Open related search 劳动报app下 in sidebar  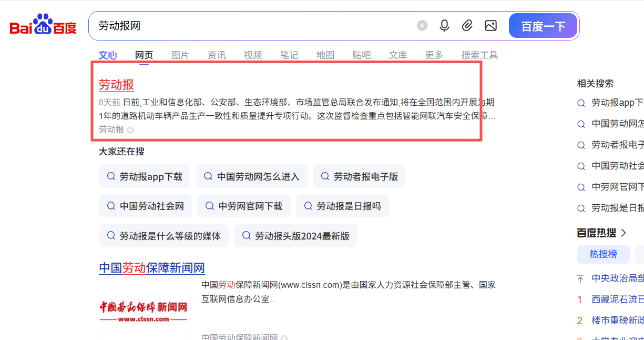coord(610,103)
